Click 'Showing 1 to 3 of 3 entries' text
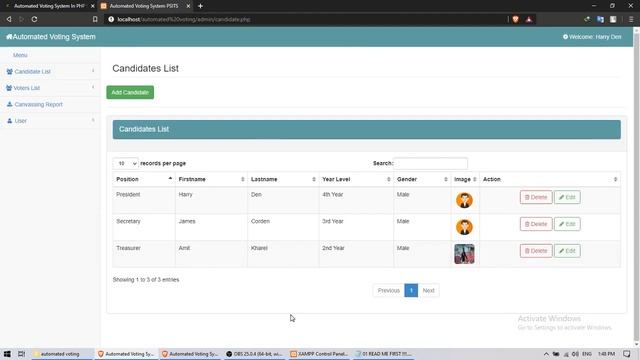The image size is (640, 360). tap(146, 280)
